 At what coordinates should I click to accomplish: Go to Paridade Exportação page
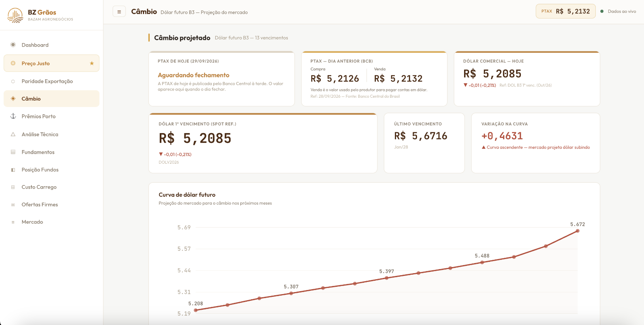tap(52, 81)
